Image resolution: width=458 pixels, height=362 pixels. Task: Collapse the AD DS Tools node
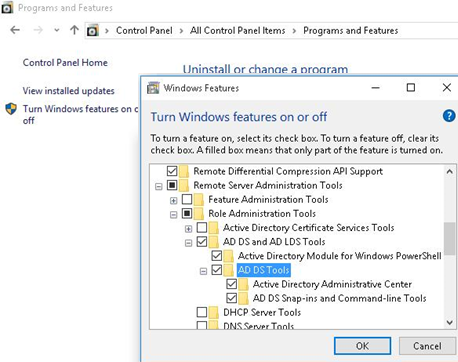203,272
